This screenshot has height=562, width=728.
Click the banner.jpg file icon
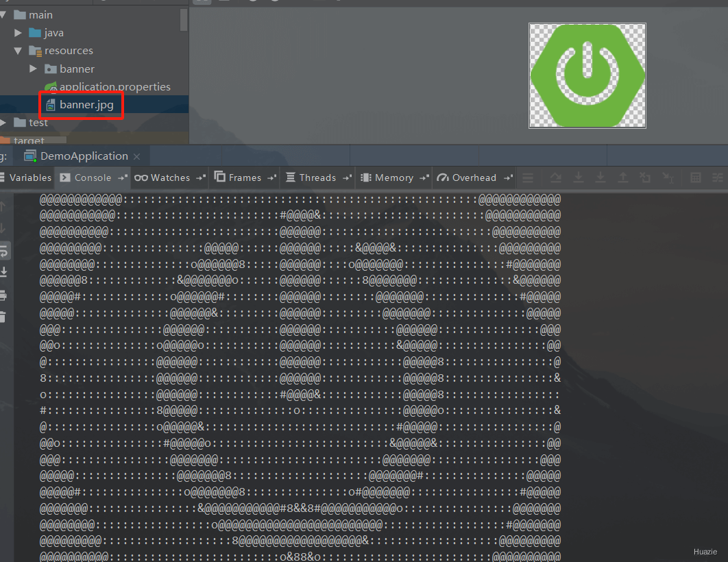pyautogui.click(x=51, y=106)
